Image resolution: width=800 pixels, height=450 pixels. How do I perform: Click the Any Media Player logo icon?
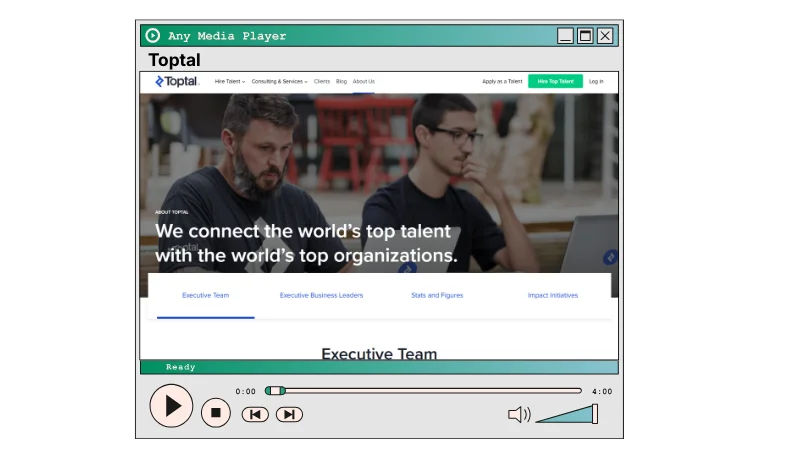[x=153, y=35]
